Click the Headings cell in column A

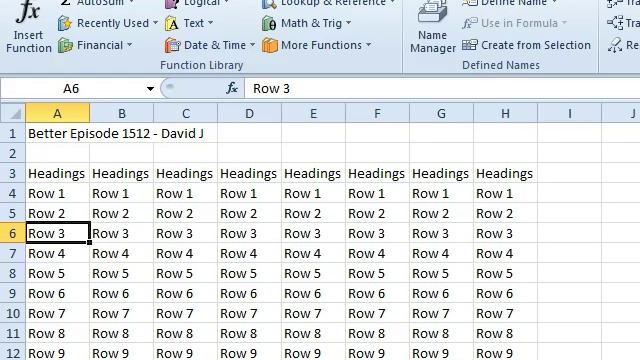(58, 173)
